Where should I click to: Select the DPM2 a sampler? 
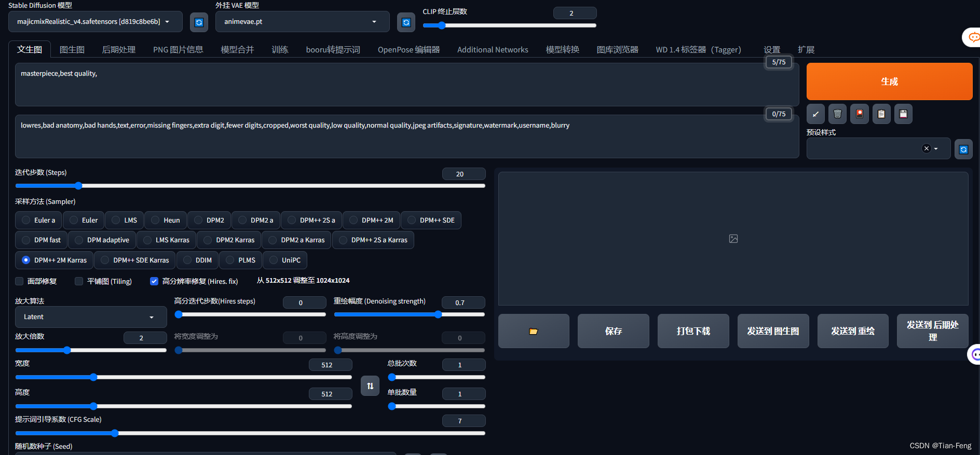(x=256, y=220)
